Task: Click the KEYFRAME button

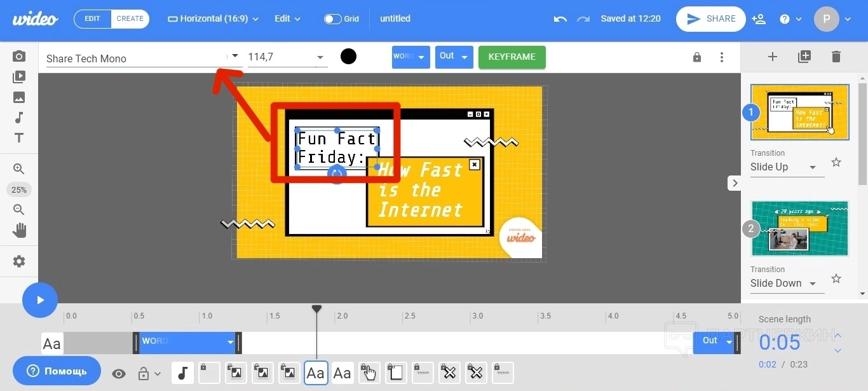Action: pos(512,57)
